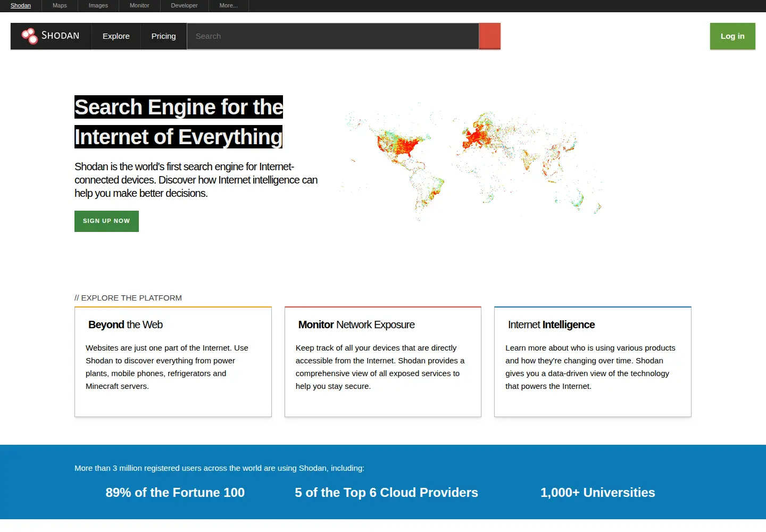Screen dimensions: 766x532
Task: Select Shodan in the top bar
Action: [21, 5]
